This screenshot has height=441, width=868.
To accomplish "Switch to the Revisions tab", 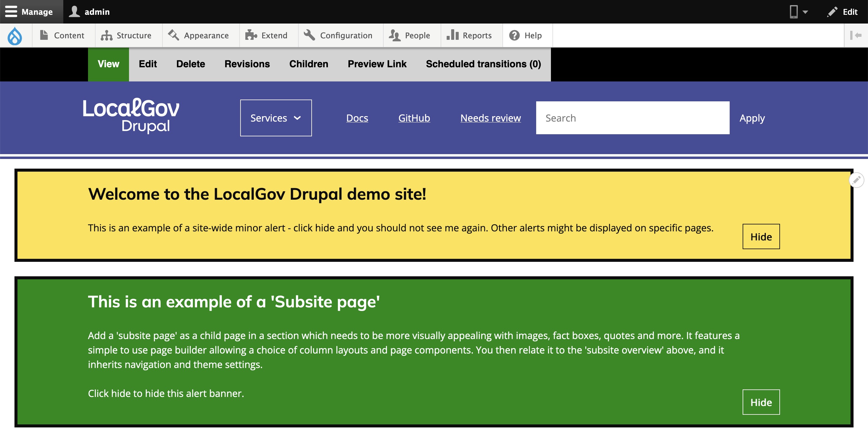I will 247,64.
